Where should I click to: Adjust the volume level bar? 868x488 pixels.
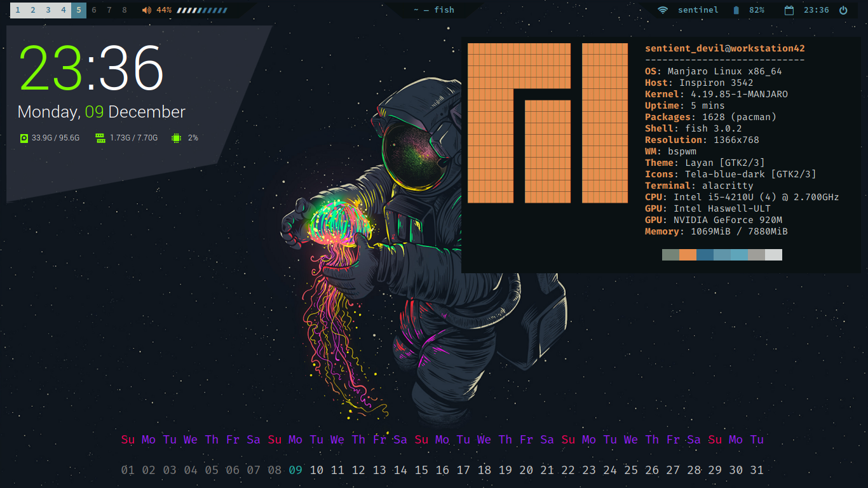(202, 10)
